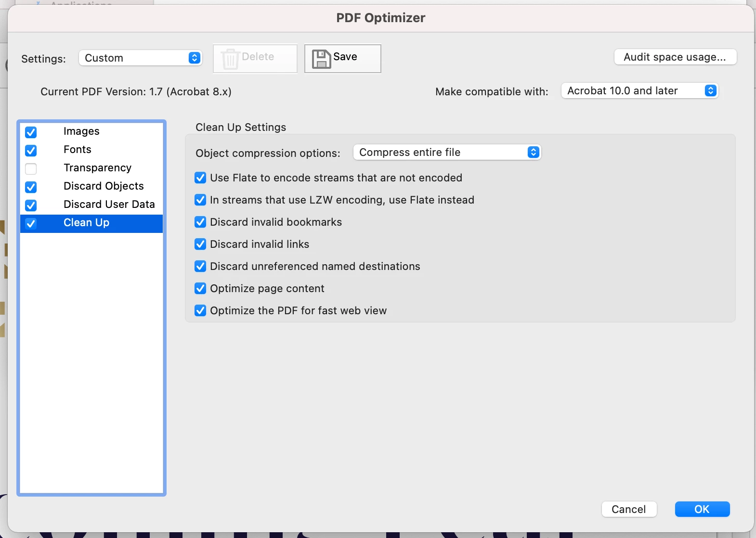
Task: Open the Make compatible with dropdown
Action: point(639,90)
